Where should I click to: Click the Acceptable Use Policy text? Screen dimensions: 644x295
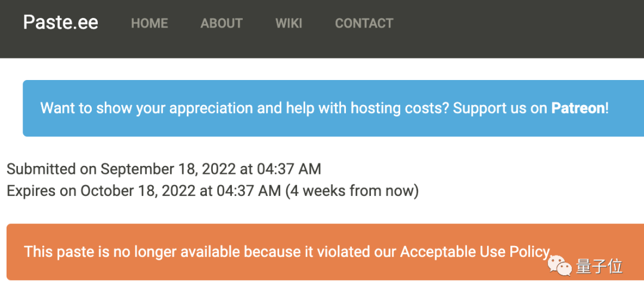[475, 251]
